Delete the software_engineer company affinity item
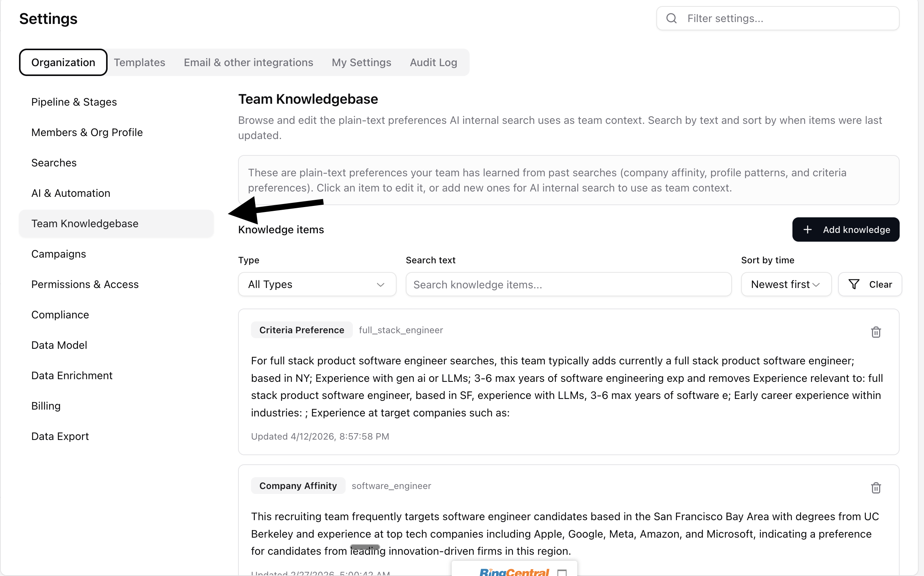The height and width of the screenshot is (576, 924). pyautogui.click(x=876, y=487)
